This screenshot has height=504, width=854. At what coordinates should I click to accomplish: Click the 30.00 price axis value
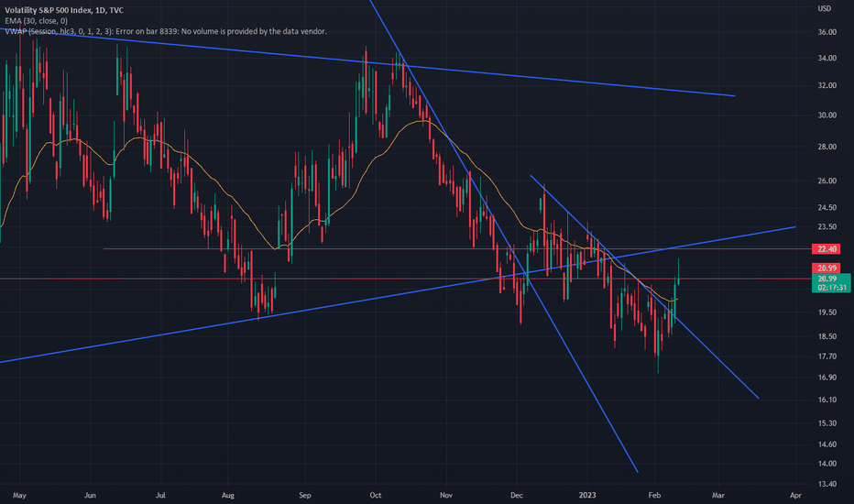(827, 115)
